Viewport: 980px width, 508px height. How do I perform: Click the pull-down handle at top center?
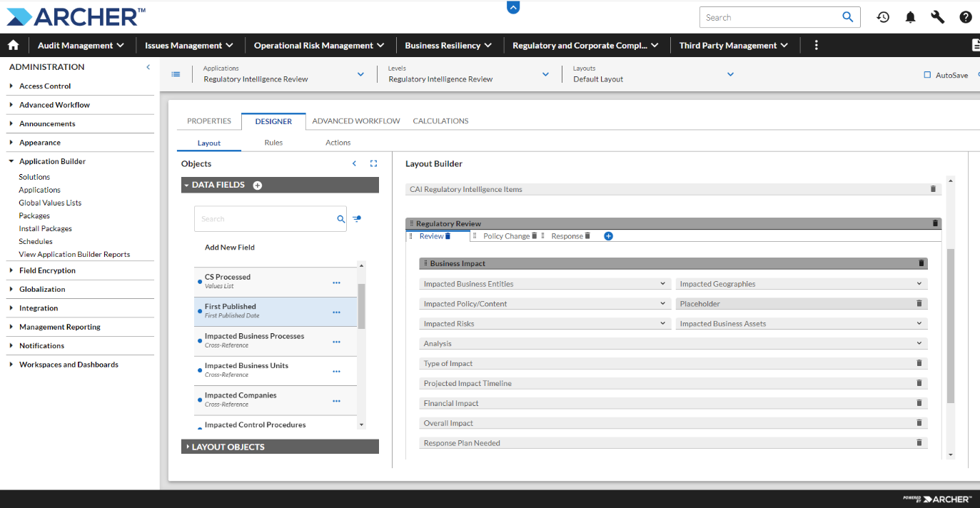[513, 7]
